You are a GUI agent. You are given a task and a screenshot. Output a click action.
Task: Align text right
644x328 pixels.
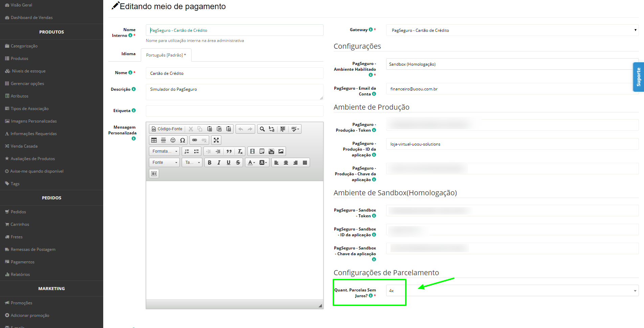(295, 162)
